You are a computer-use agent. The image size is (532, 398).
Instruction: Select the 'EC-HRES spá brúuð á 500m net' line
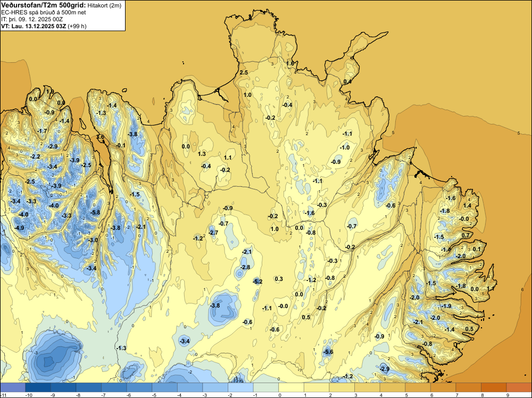pos(44,13)
